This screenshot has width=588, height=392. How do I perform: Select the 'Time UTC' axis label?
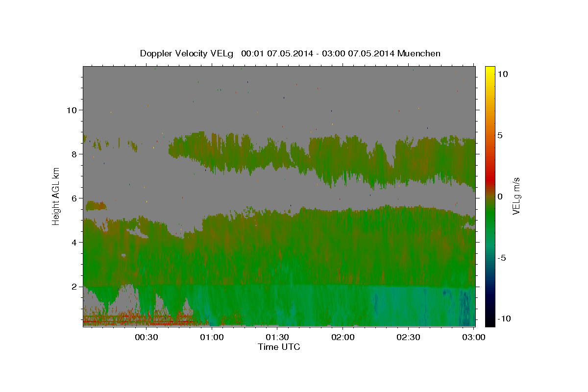[279, 347]
